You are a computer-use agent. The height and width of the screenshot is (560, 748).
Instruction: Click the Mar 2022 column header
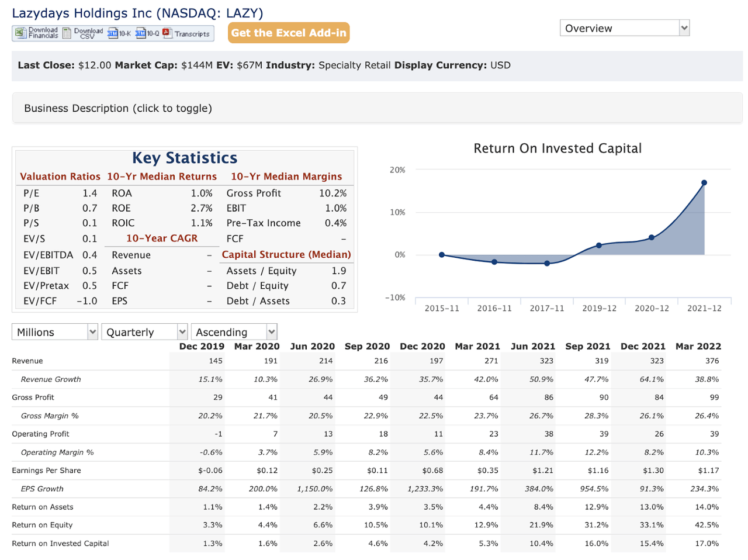698,346
